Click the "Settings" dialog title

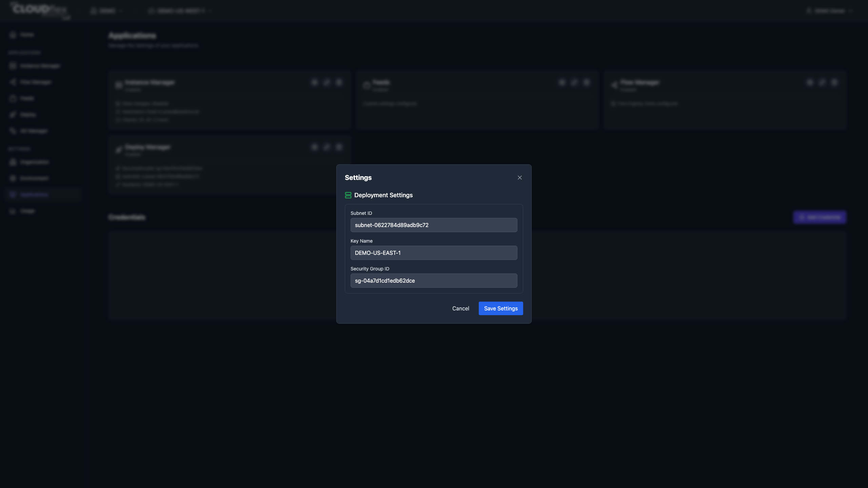click(358, 178)
